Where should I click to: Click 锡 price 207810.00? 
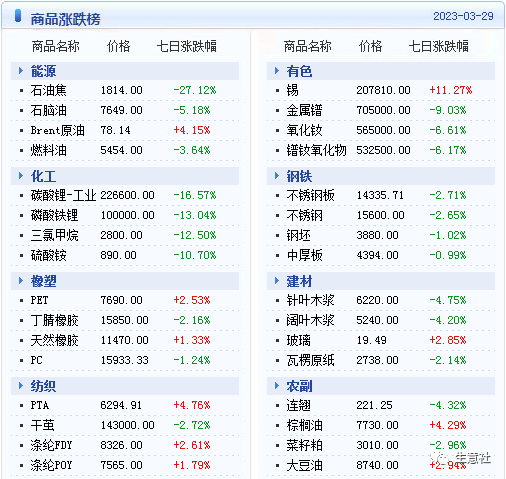tap(383, 90)
